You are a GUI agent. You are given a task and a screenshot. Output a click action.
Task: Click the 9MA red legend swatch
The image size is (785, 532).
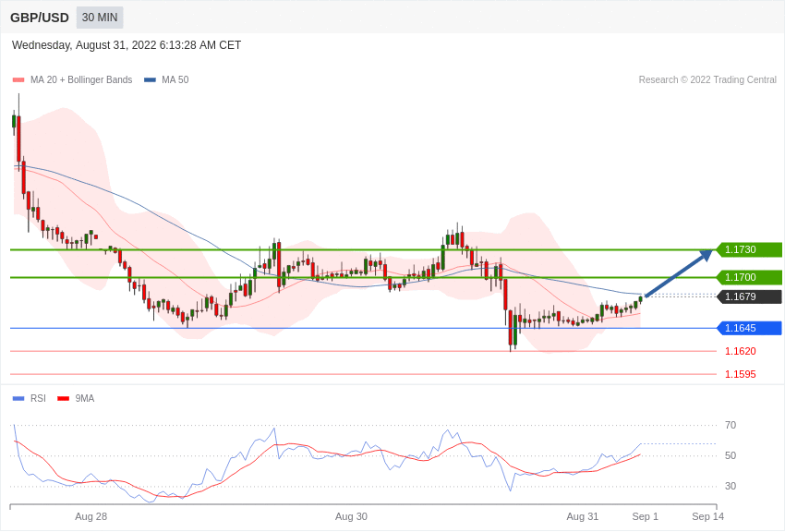tap(63, 398)
